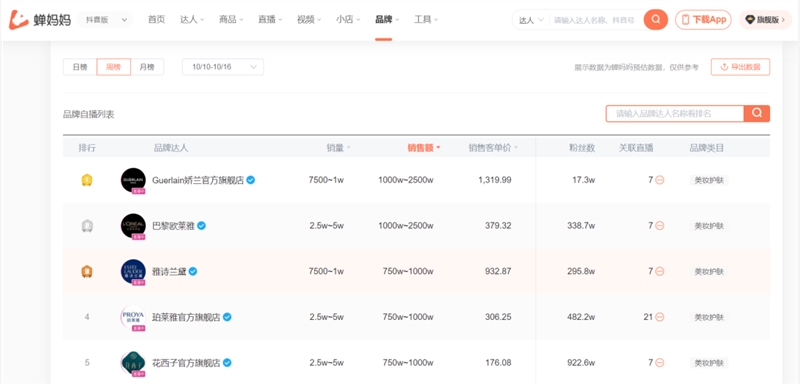Screen dimensions: 800x384
Task: Open the 达人 navigation menu
Action: point(192,20)
